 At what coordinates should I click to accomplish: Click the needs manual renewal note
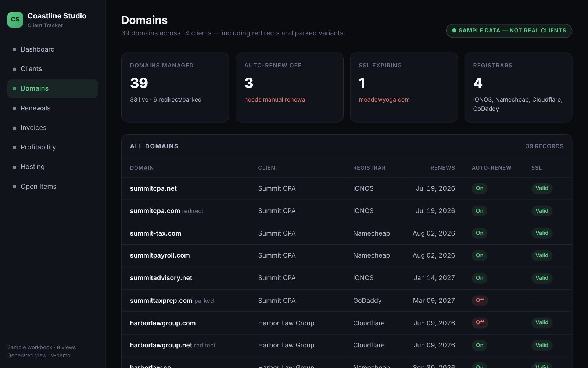tap(275, 99)
